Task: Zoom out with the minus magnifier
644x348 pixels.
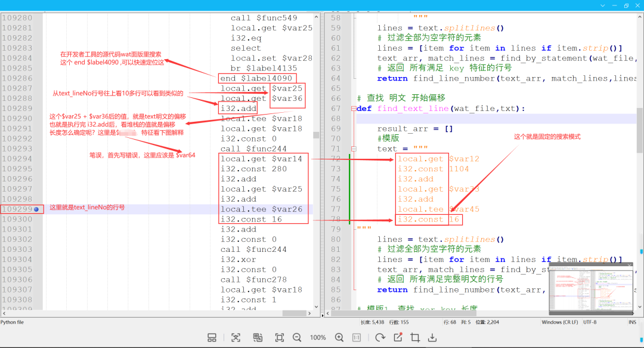Action: (x=297, y=338)
